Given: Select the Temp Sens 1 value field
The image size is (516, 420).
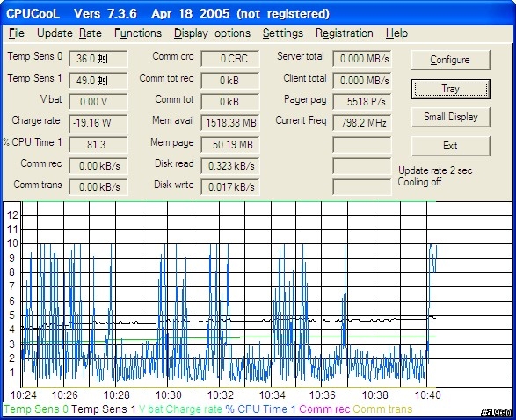Looking at the screenshot, I should coord(98,80).
